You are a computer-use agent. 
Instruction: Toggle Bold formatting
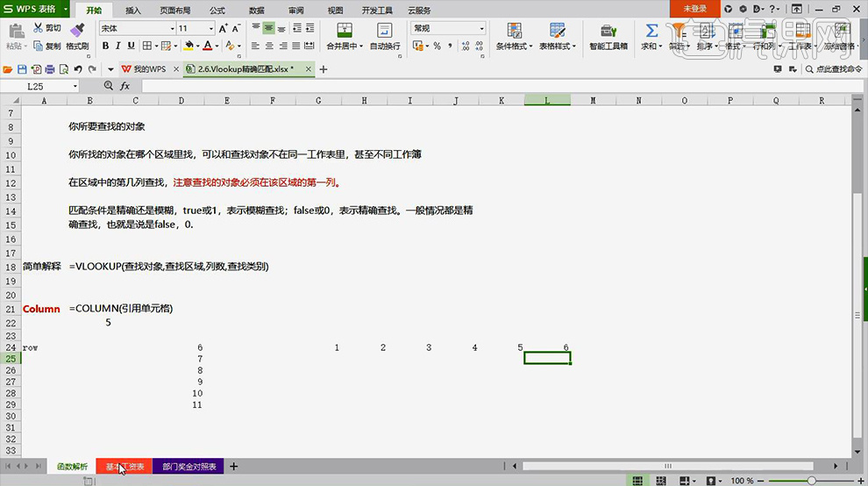105,46
